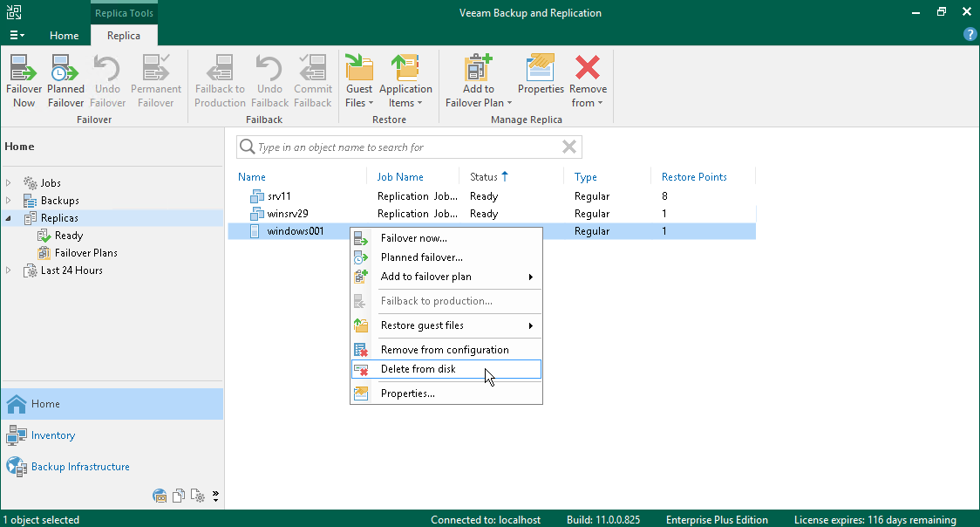Select the Failover Plans node
Viewport: 980px width, 527px height.
tap(85, 252)
